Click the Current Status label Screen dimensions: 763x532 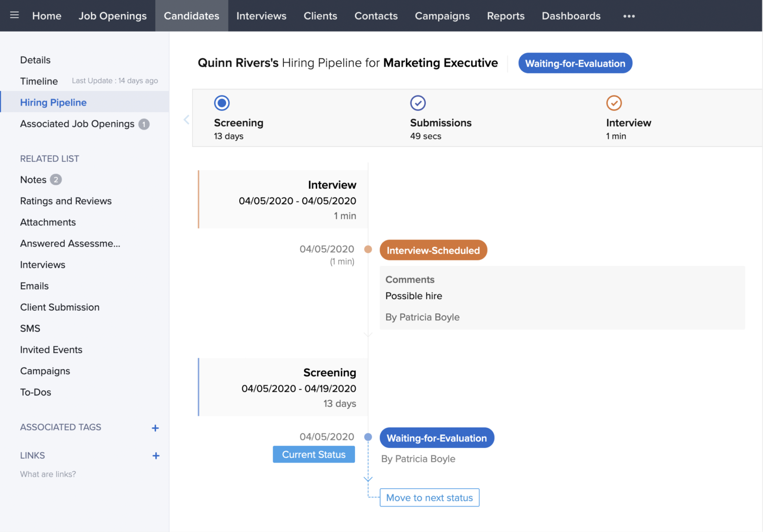(x=314, y=454)
